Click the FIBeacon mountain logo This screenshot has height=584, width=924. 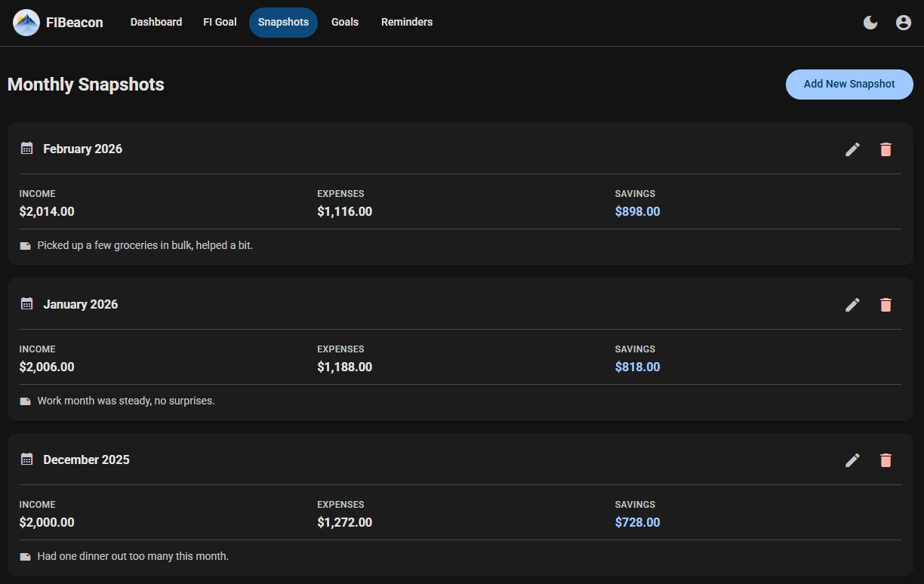(x=26, y=23)
